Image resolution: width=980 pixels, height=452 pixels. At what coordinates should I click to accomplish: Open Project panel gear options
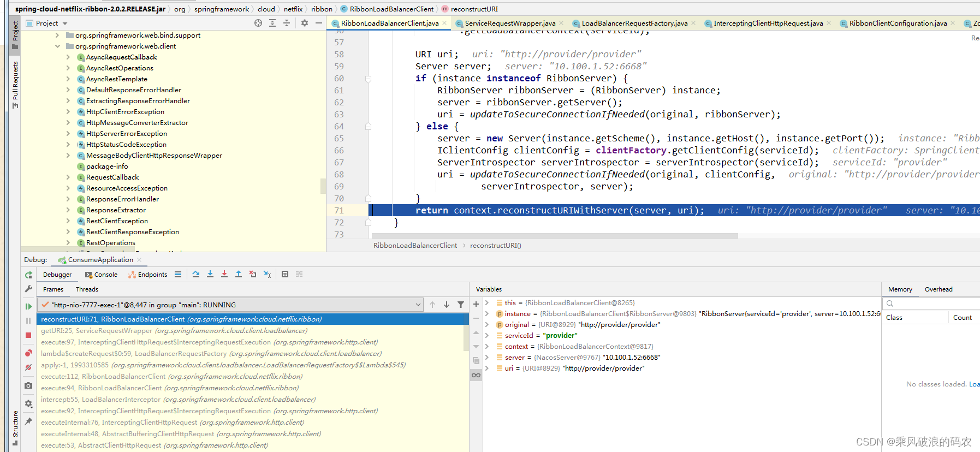305,23
